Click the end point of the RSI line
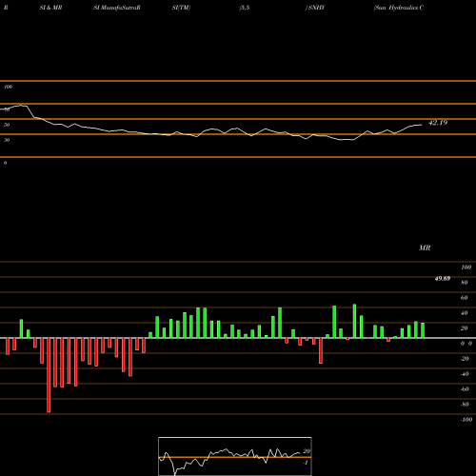 tap(422, 125)
